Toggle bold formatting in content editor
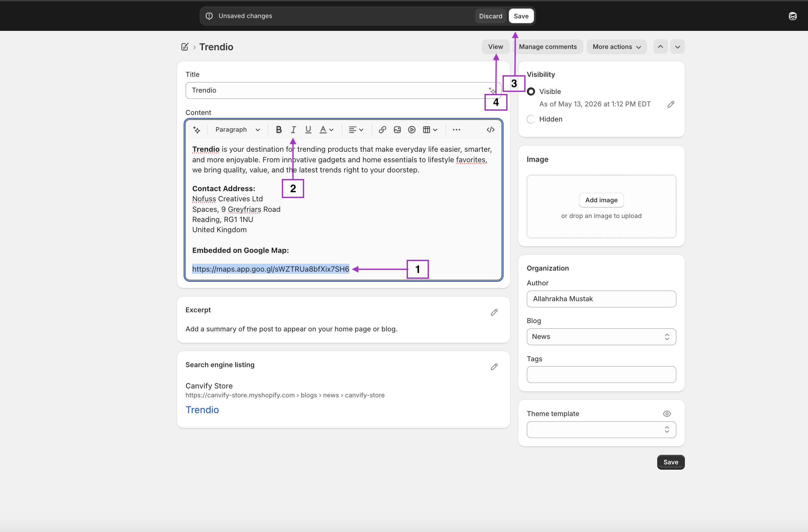The image size is (808, 532). (279, 130)
